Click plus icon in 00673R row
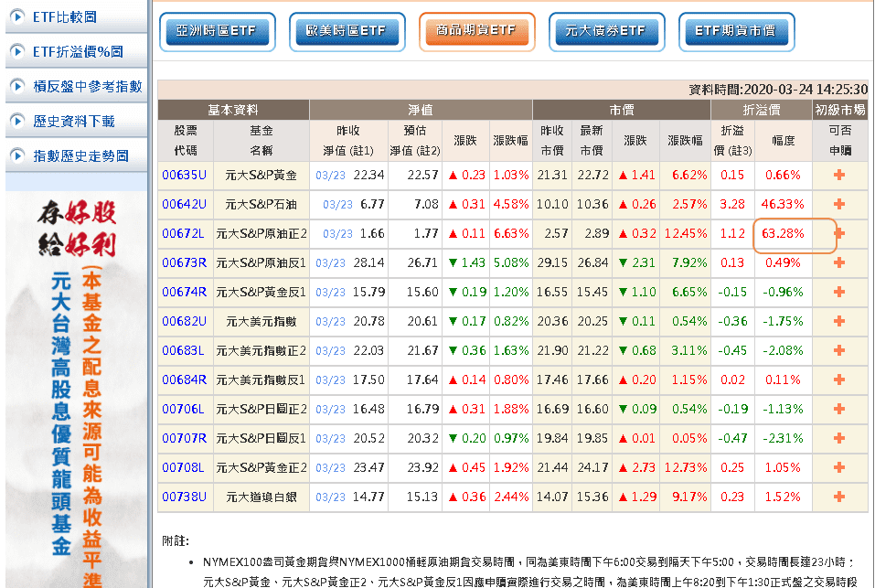This screenshot has height=588, width=875. coord(838,262)
